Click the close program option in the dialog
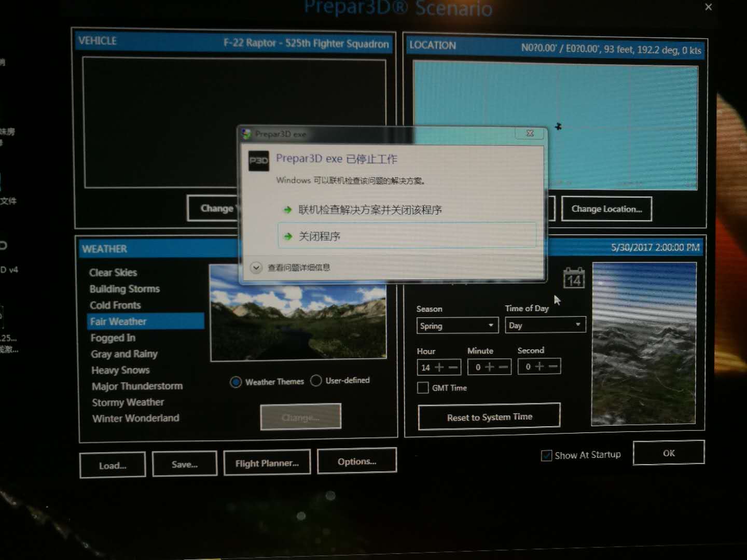The height and width of the screenshot is (560, 747). (x=407, y=236)
